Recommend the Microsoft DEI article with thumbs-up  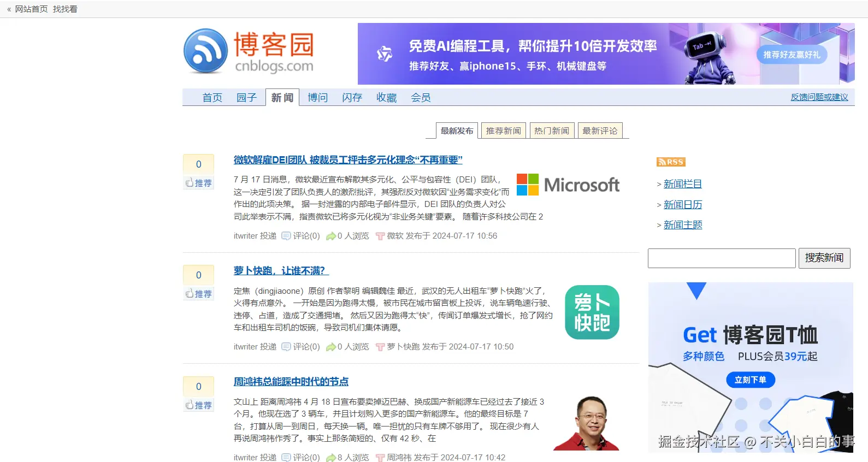198,183
